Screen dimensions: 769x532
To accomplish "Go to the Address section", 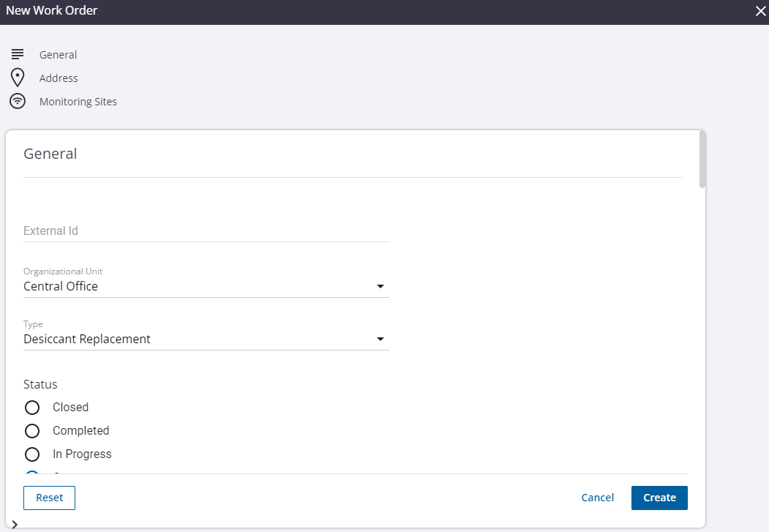I will tap(59, 78).
